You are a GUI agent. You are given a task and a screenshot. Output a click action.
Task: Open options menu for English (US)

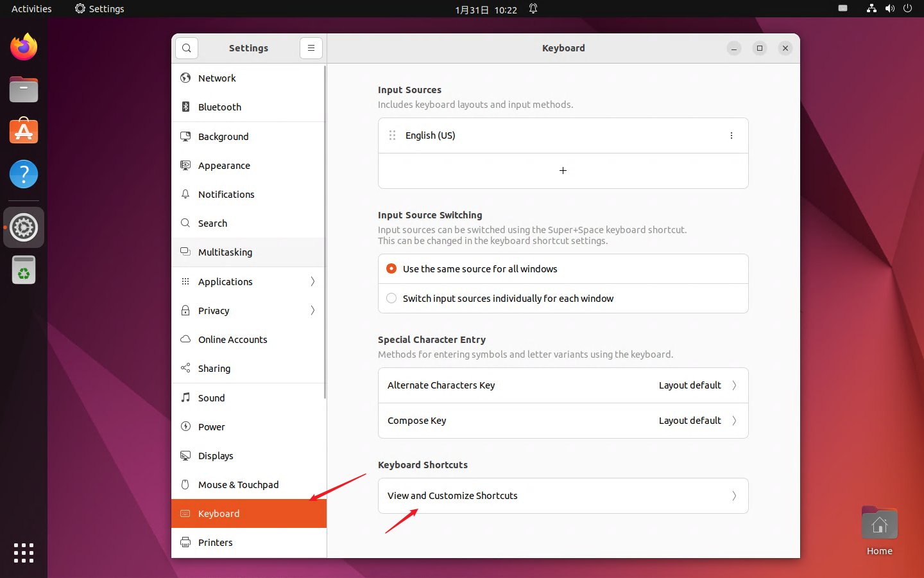pos(732,136)
